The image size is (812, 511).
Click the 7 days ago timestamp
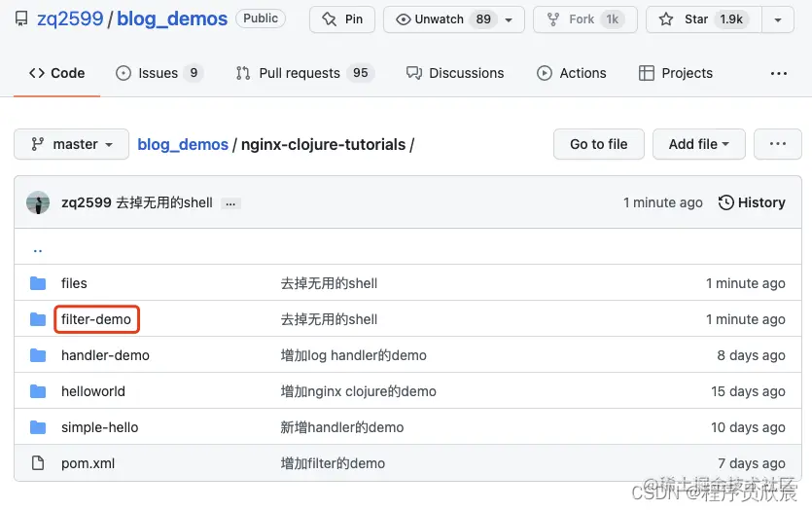752,463
